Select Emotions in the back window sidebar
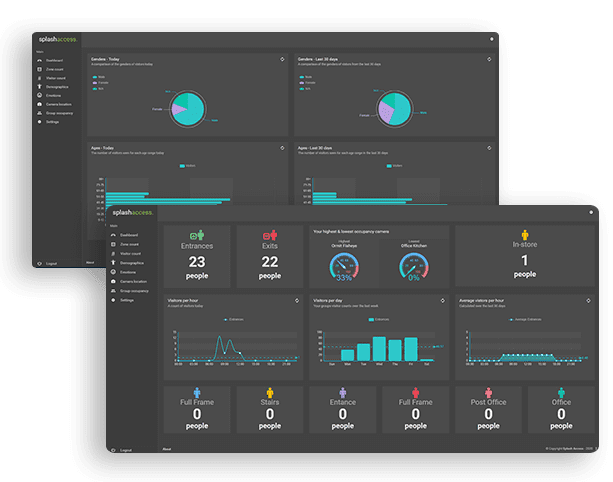The width and height of the screenshot is (613, 482). coord(53,95)
